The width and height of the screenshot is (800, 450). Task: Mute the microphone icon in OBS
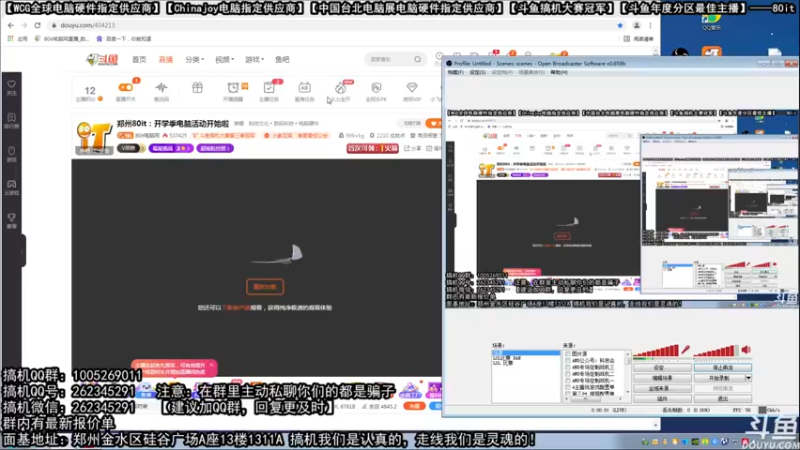click(x=686, y=350)
